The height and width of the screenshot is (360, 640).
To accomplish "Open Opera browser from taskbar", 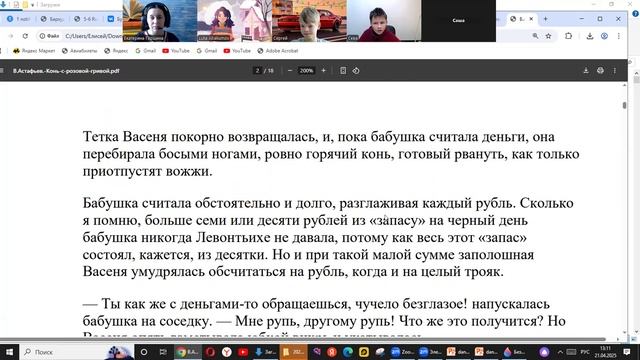I will 210,352.
